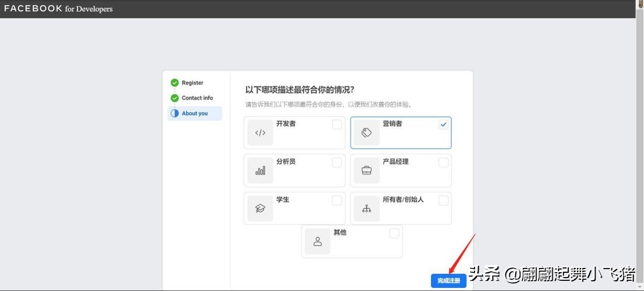This screenshot has height=291, width=644.
Task: Tick the 所有者/创始人 checkbox
Action: pyautogui.click(x=443, y=200)
